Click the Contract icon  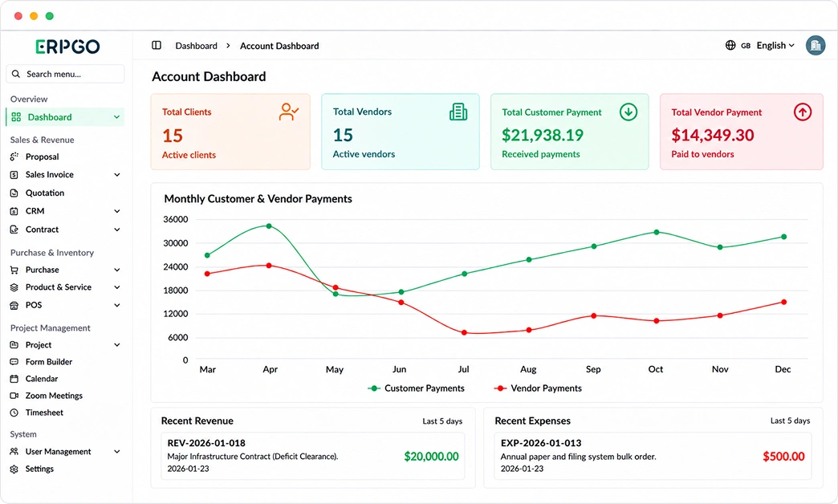(x=14, y=230)
